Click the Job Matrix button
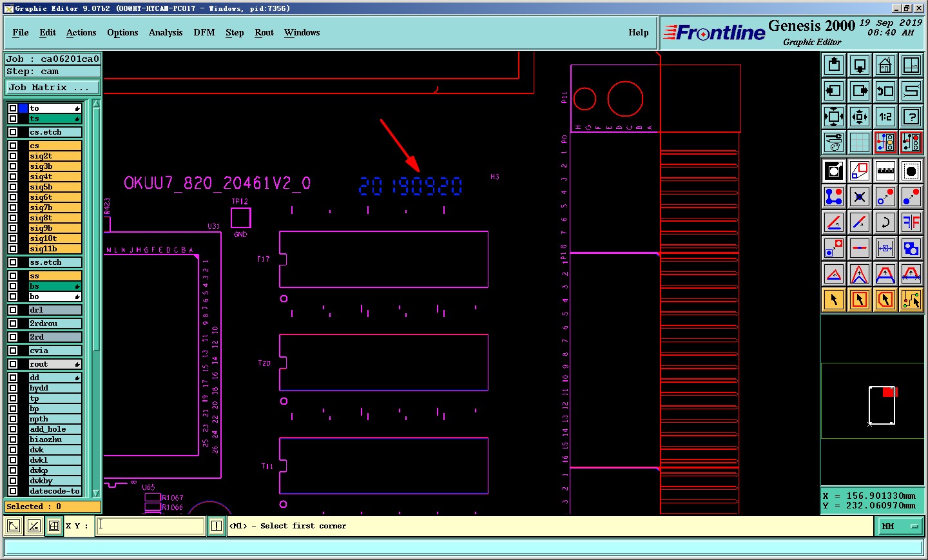 tap(53, 87)
